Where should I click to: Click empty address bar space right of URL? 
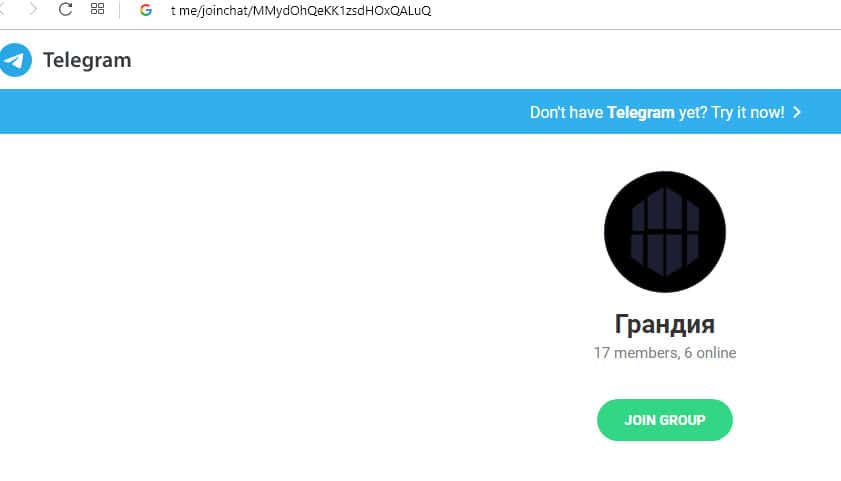click(633, 11)
